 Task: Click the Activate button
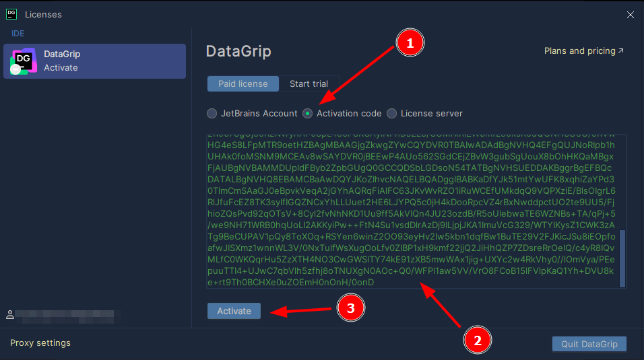pos(234,311)
